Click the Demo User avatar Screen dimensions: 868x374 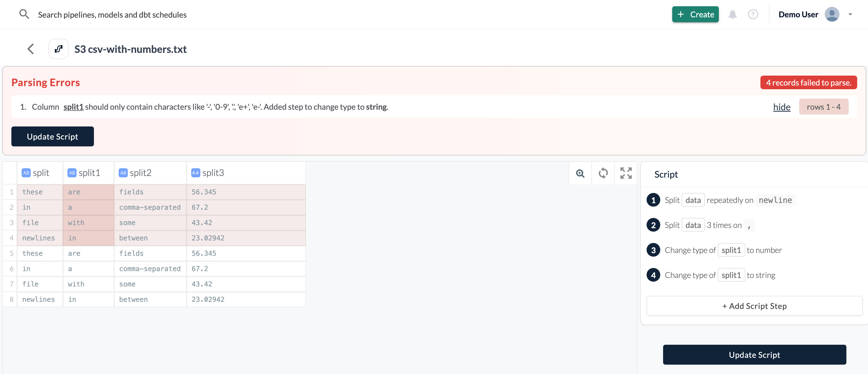(832, 14)
